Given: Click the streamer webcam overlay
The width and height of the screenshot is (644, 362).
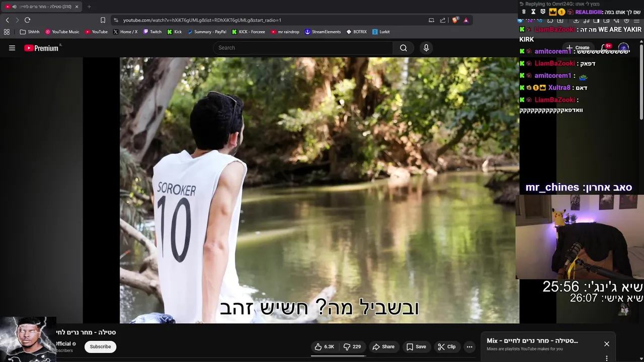Looking at the screenshot, I should (580, 237).
